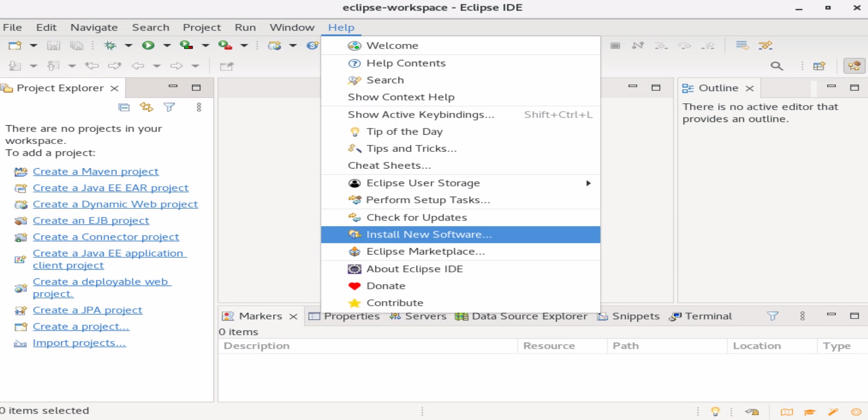Click the magnifier search icon in toolbar
Image resolution: width=868 pixels, height=420 pixels.
tap(776, 66)
